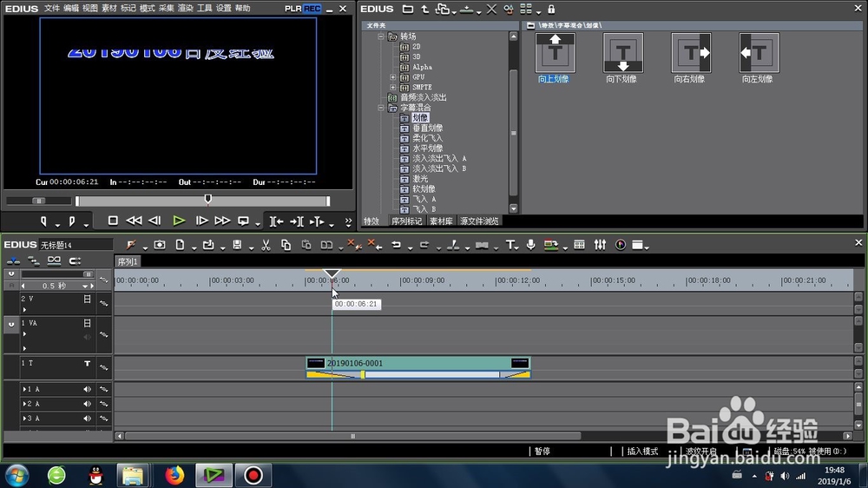
Task: Click the Play button in the player
Action: [178, 221]
